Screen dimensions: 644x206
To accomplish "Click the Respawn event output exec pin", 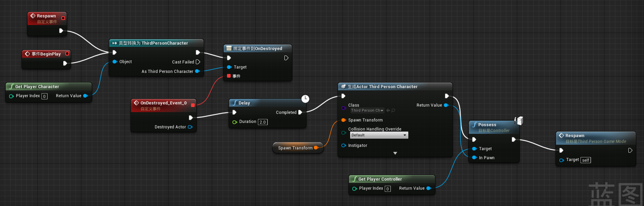I will (61, 31).
